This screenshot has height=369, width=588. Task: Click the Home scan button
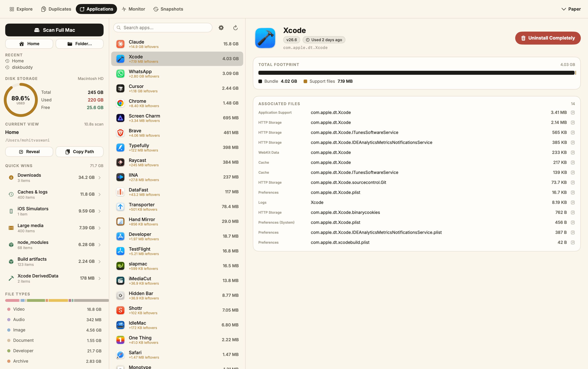click(29, 44)
